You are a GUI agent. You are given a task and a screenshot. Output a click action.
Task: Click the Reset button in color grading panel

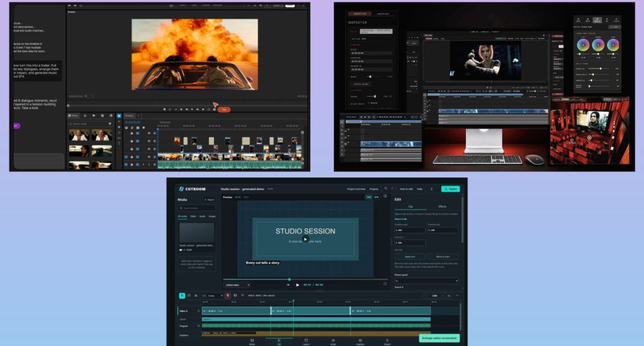(x=614, y=26)
